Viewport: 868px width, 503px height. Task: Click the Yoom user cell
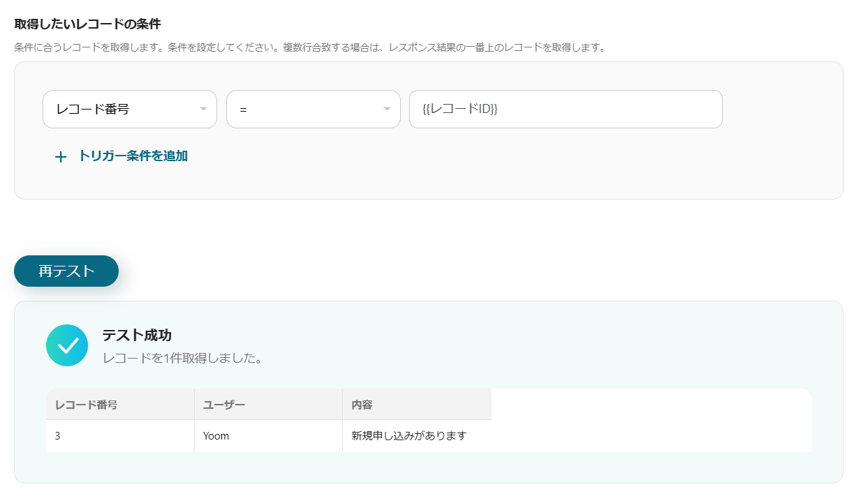[x=216, y=436]
